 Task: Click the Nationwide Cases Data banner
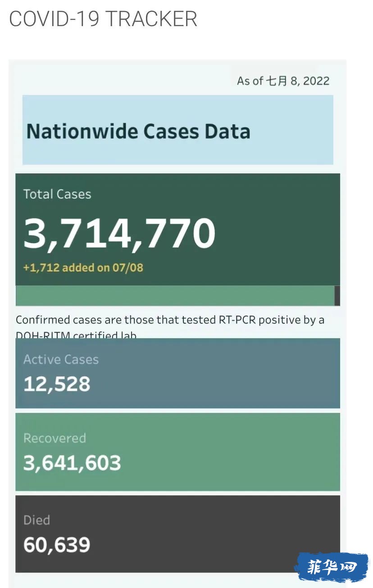pyautogui.click(x=178, y=130)
